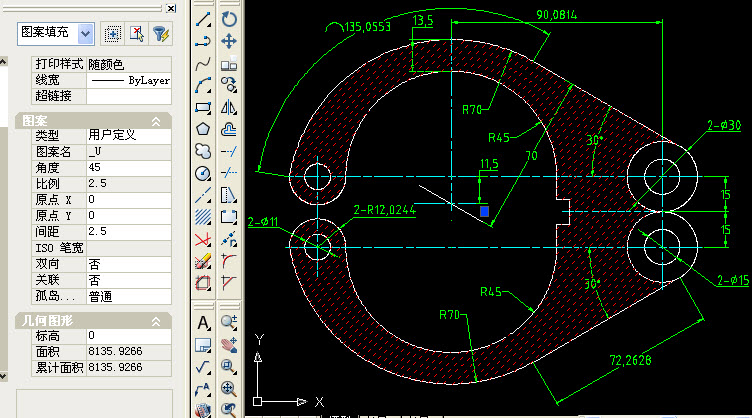
Task: Click the Zoom Extents magnifier icon
Action: click(229, 389)
